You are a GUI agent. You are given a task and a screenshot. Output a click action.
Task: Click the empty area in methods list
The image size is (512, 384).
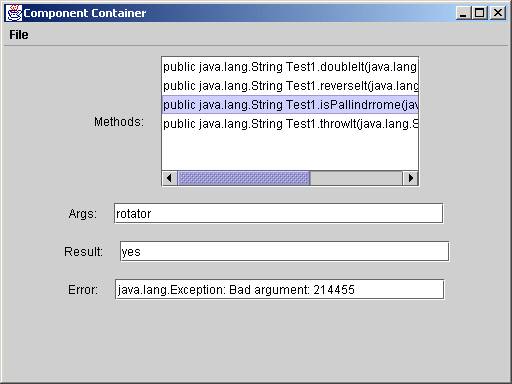pyautogui.click(x=290, y=152)
